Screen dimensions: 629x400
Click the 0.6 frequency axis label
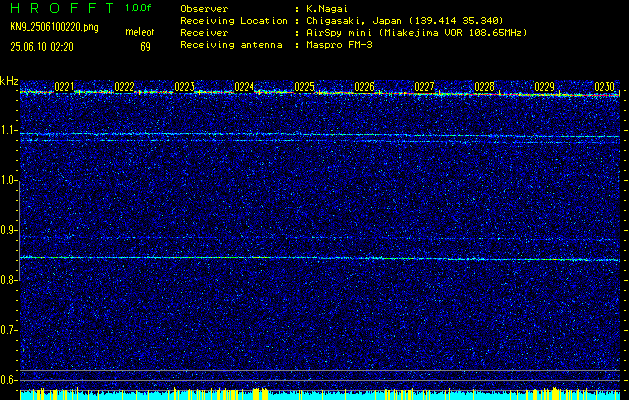[8, 380]
